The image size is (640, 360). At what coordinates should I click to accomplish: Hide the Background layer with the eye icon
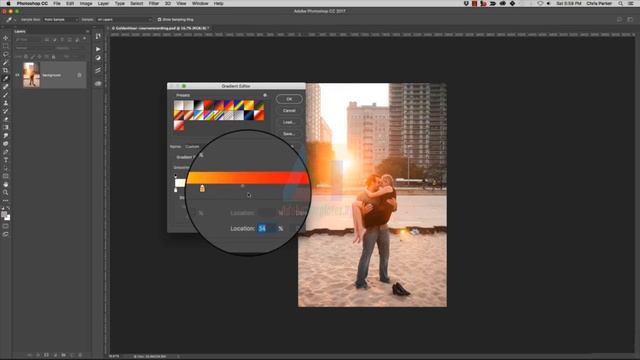[17, 75]
